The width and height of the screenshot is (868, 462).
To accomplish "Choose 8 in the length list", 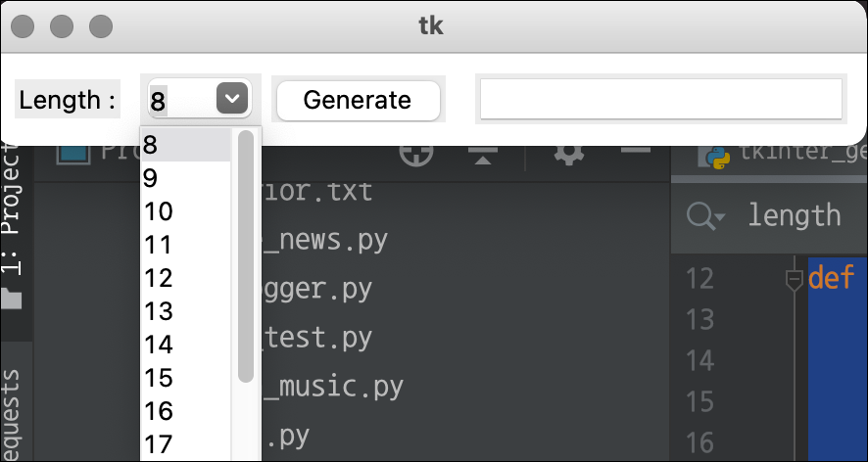I will coord(185,145).
